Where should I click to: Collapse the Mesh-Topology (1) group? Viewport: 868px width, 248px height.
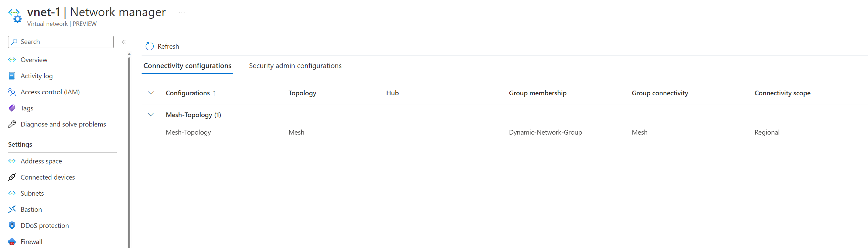151,115
